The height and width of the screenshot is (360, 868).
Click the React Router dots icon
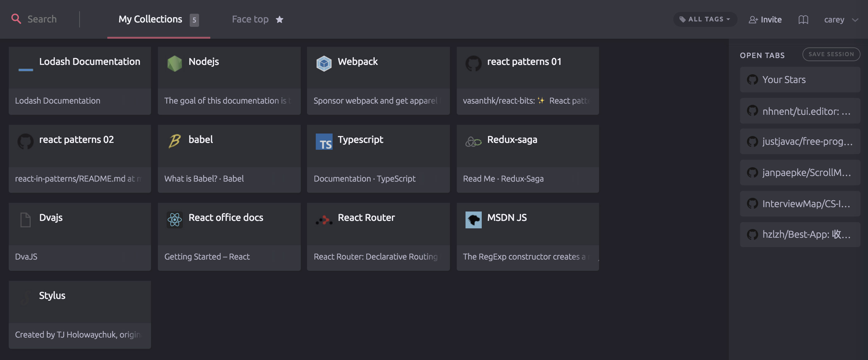click(324, 220)
